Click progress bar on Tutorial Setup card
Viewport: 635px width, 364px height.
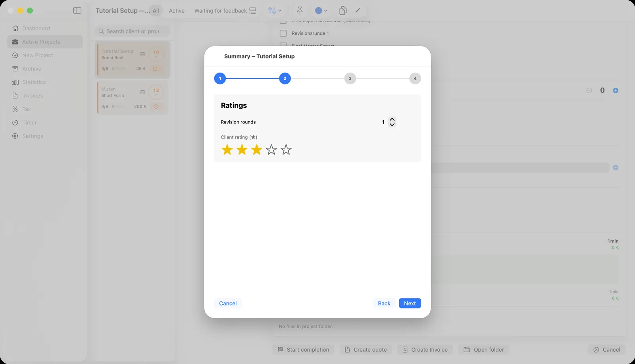coord(119,69)
